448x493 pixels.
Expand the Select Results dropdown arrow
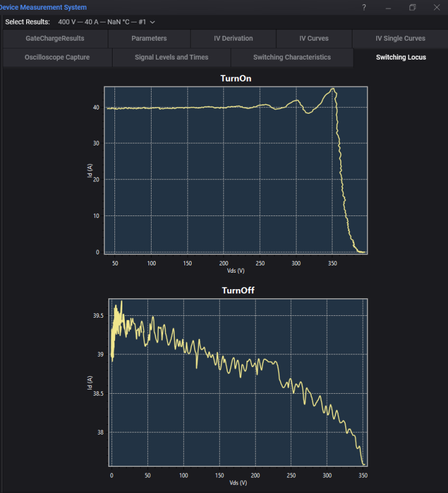[x=152, y=23]
